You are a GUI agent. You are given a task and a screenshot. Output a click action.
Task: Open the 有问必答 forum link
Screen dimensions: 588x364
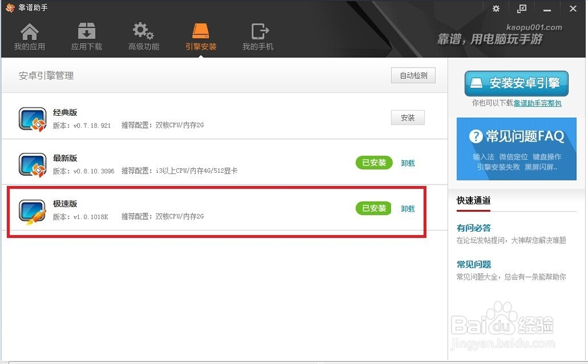pyautogui.click(x=473, y=228)
